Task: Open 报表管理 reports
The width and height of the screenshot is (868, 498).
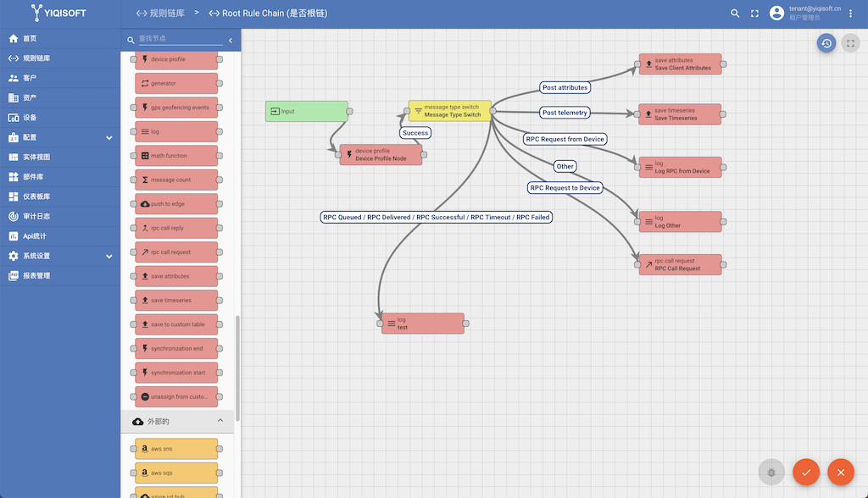Action: [x=60, y=275]
